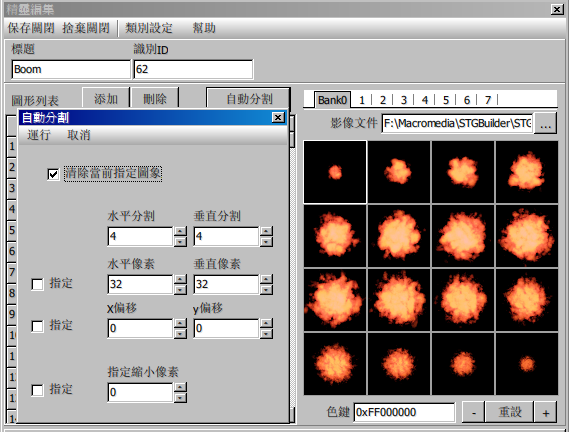Viewport: 569px width, 432px height.
Task: Click the y偏移 value field
Action: coord(226,329)
